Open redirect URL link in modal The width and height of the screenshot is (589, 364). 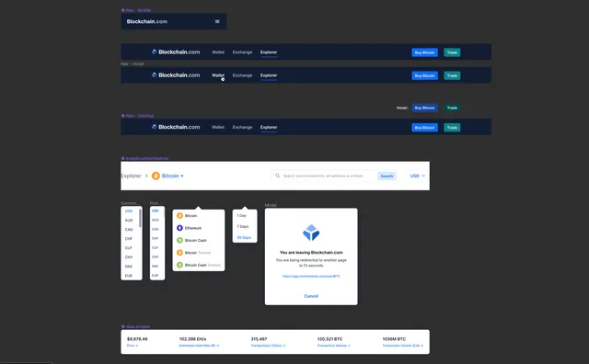(311, 276)
